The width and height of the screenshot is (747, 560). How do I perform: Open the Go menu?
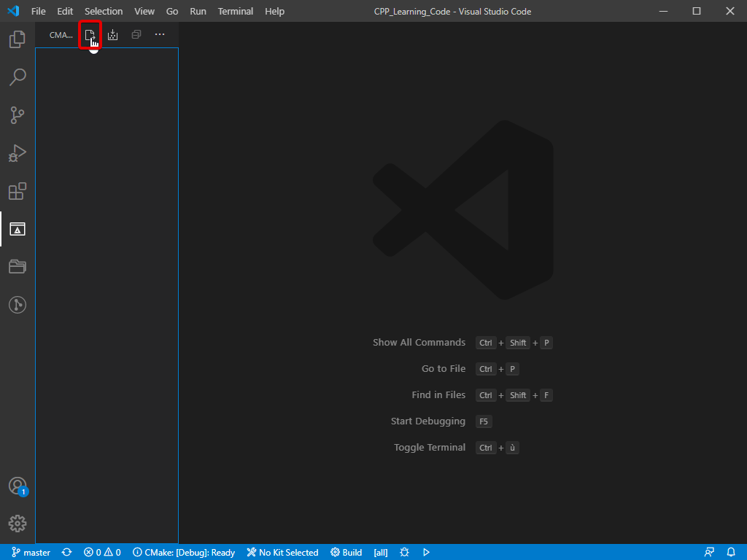[172, 11]
